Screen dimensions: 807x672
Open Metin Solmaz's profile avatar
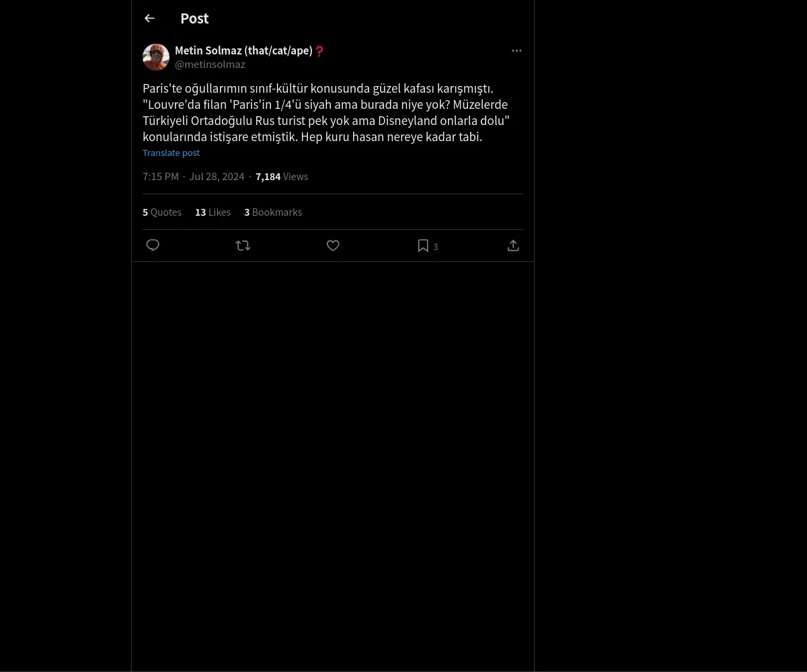coord(156,57)
